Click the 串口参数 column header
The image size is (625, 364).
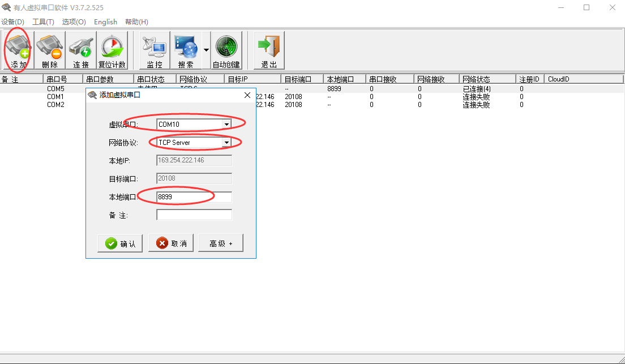(x=108, y=79)
